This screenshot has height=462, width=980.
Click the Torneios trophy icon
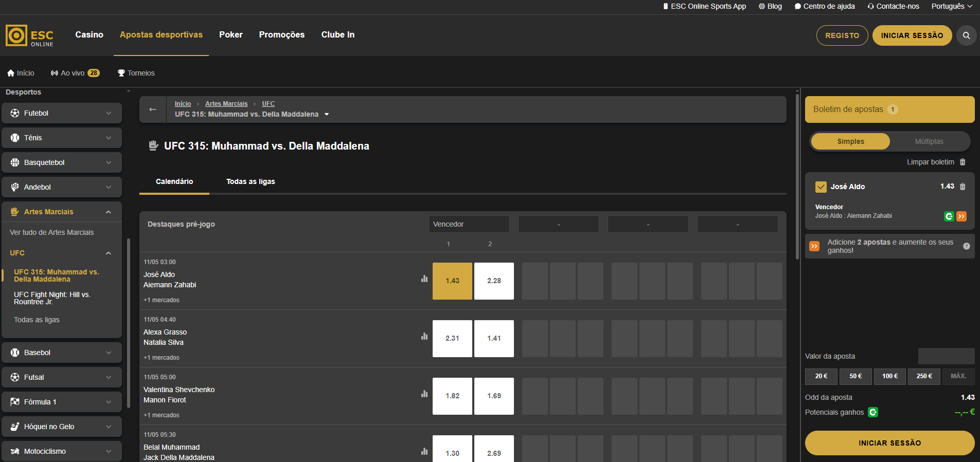click(121, 73)
